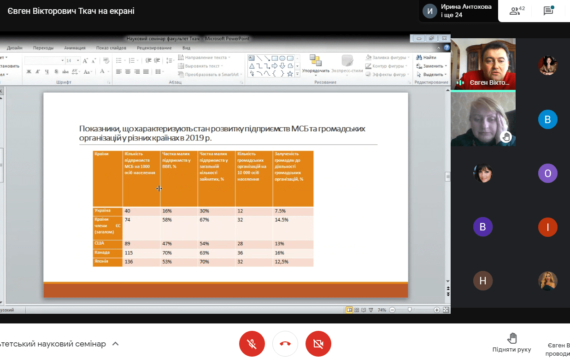
Task: Switch to the Рецензирование ribbon tab
Action: (154, 48)
